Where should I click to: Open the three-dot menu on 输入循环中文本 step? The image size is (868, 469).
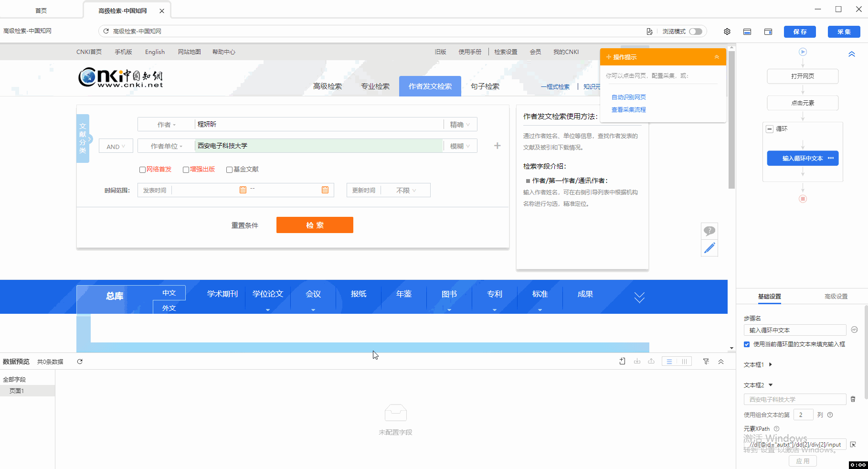tap(831, 158)
